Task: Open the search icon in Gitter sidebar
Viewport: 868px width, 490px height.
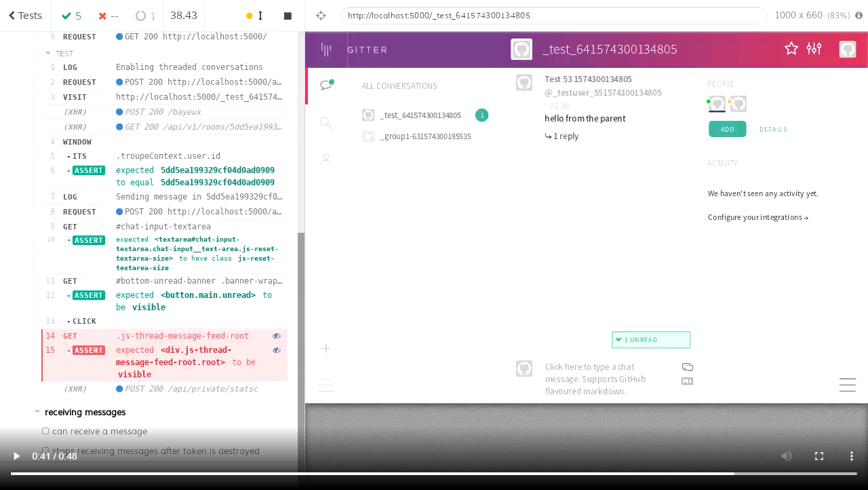Action: click(326, 123)
